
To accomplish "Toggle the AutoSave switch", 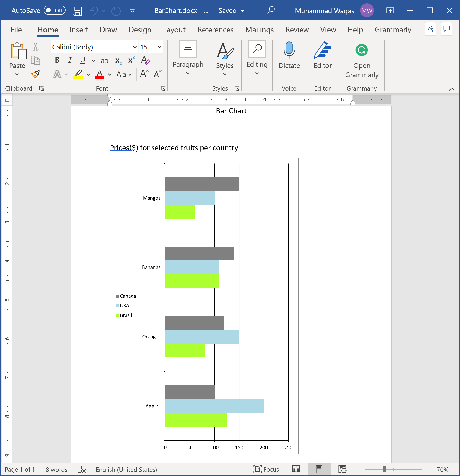I will [x=55, y=10].
